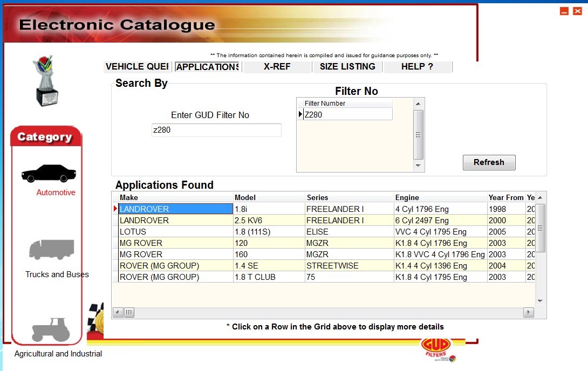Click the ELISE series cell
Image resolution: width=588 pixels, height=371 pixels.
point(350,231)
